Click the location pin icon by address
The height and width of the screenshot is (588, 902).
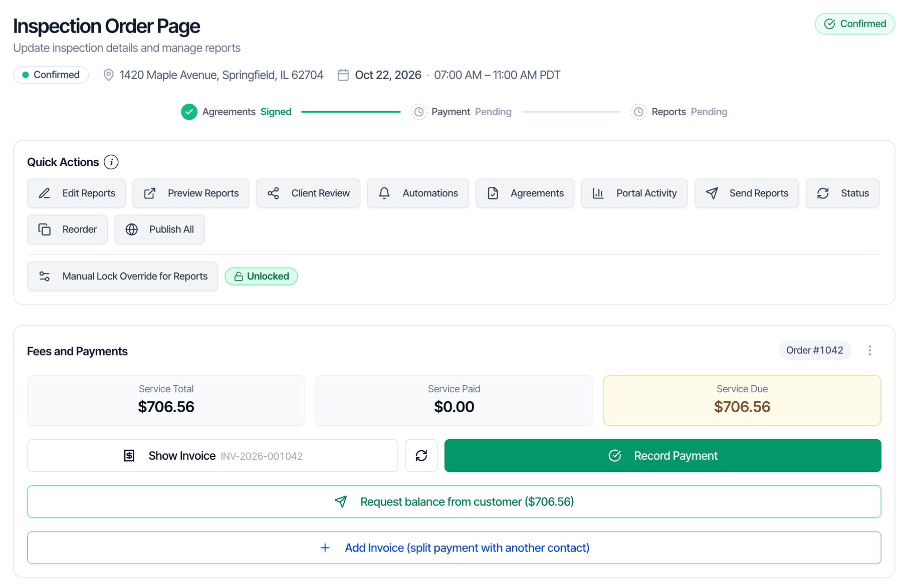click(x=108, y=75)
